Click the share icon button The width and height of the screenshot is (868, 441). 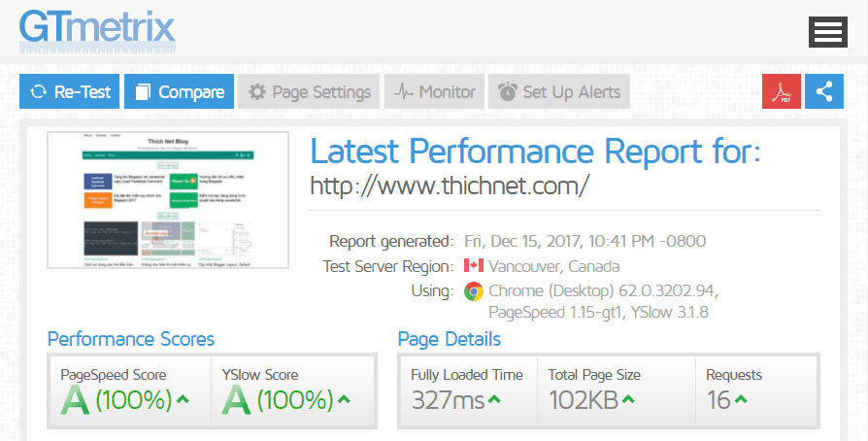click(x=824, y=91)
